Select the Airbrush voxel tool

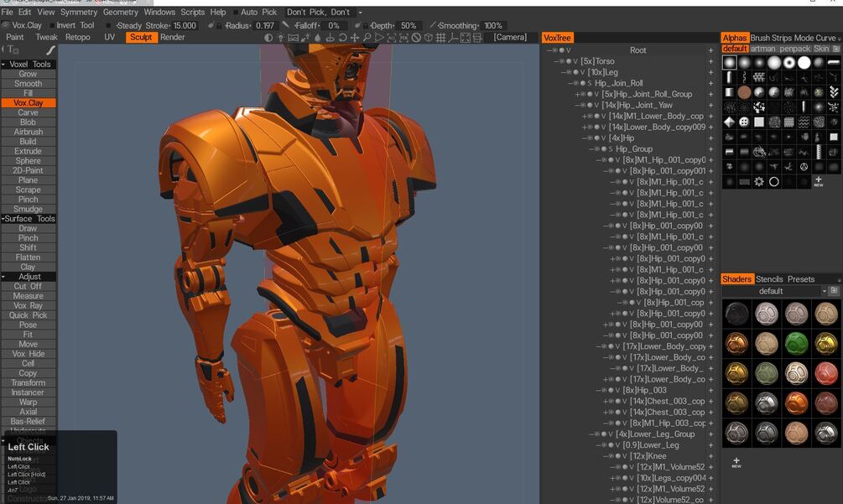(x=28, y=132)
